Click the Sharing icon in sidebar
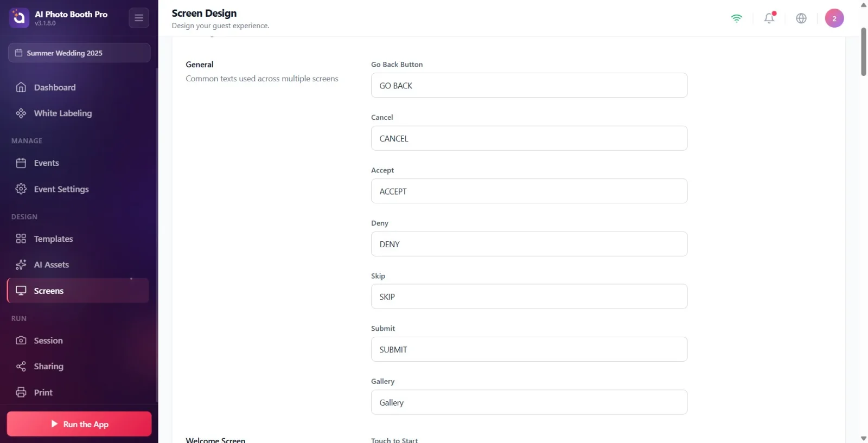 (21, 367)
